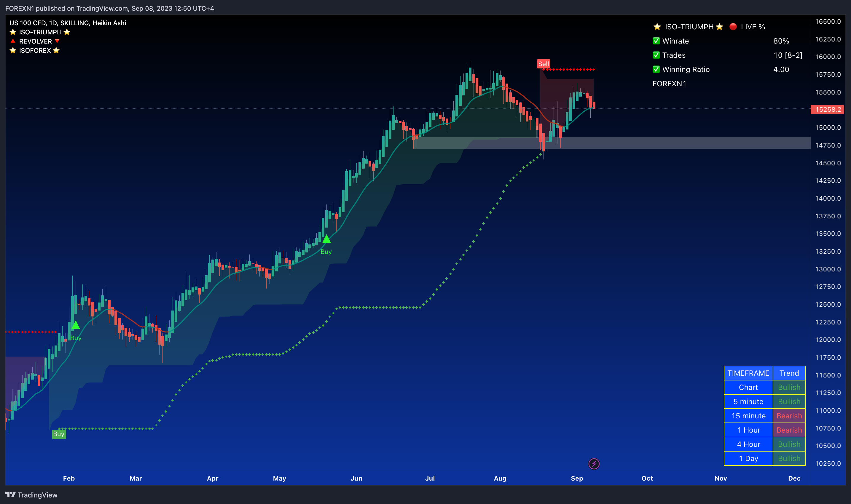Click the purple lightning bolt icon

click(594, 464)
